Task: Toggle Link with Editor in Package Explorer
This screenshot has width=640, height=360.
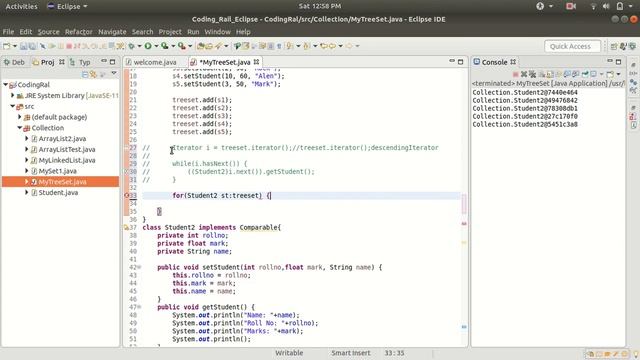Action: pyautogui.click(x=93, y=74)
